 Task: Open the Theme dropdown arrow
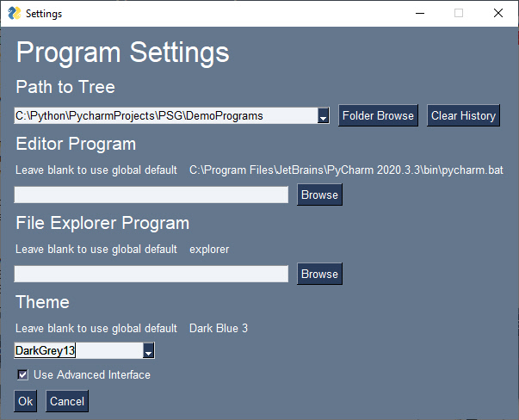[x=149, y=351]
